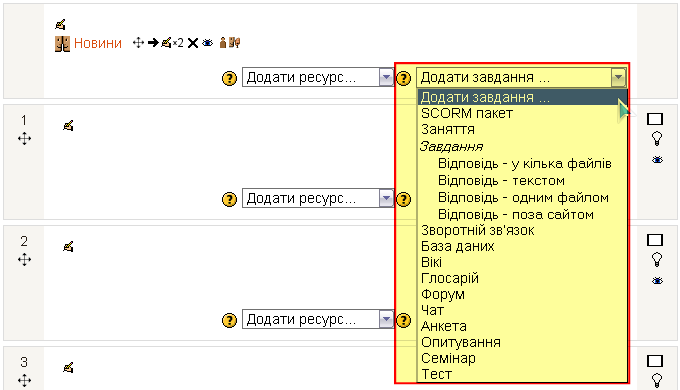Click the Новини forum icon

pyautogui.click(x=62, y=43)
